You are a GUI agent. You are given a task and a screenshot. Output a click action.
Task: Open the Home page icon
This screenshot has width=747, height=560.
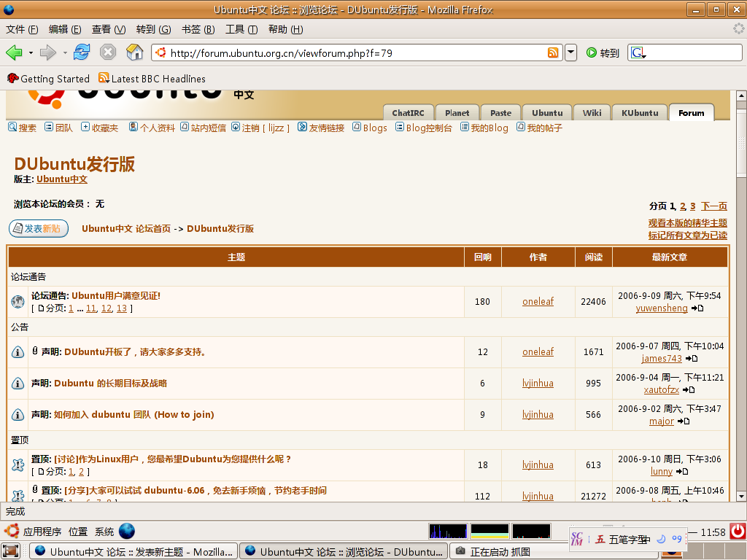pos(134,52)
